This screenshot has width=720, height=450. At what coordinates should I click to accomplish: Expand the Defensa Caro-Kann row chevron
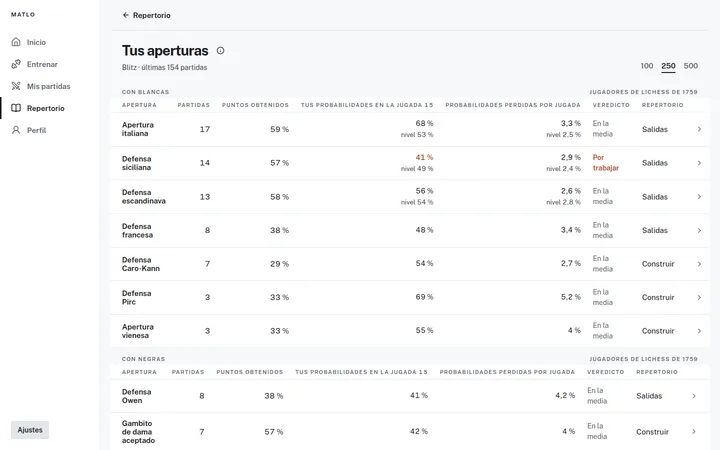(x=699, y=264)
